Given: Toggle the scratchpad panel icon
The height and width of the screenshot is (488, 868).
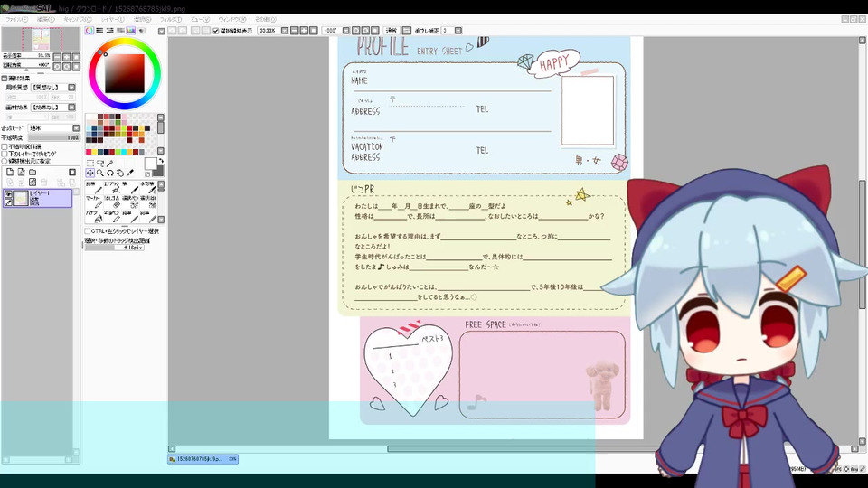Looking at the screenshot, I should (x=142, y=31).
